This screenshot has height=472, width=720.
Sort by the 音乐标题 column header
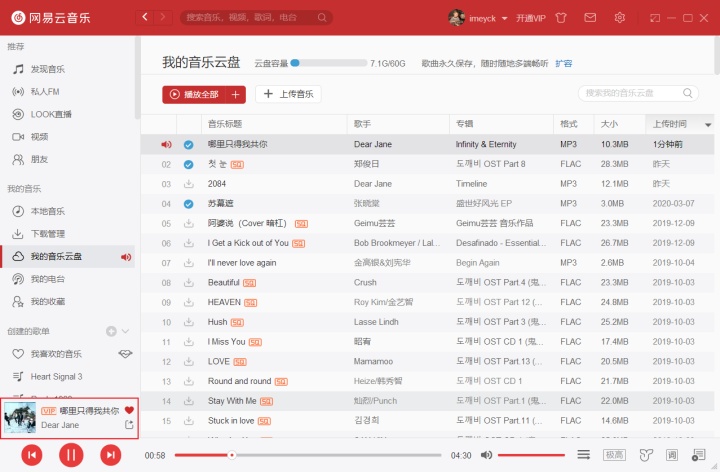pyautogui.click(x=274, y=124)
